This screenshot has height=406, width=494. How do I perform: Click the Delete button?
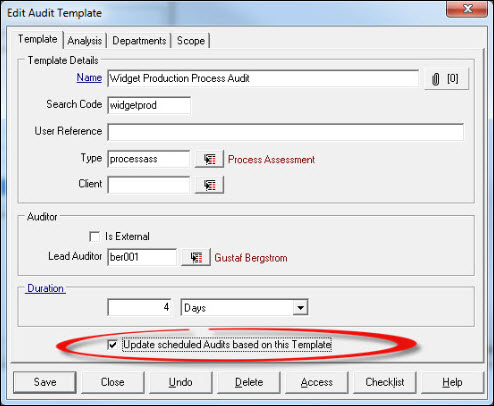[249, 382]
